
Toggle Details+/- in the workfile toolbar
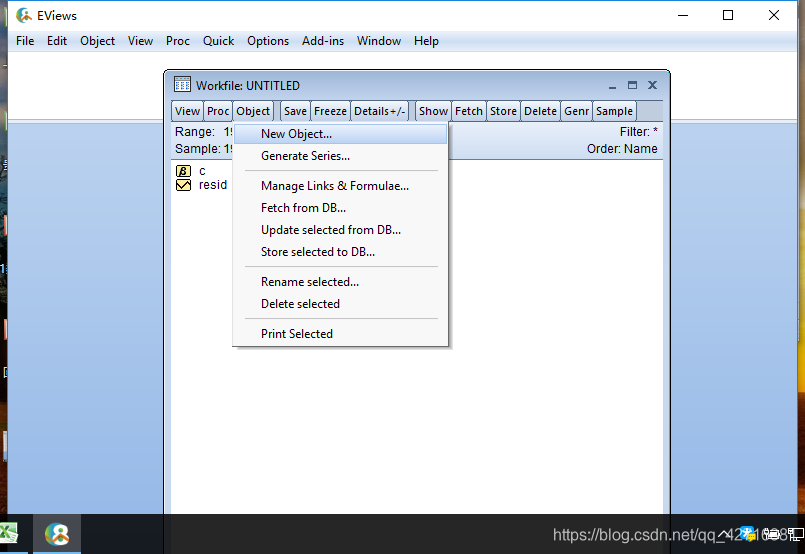tap(379, 111)
